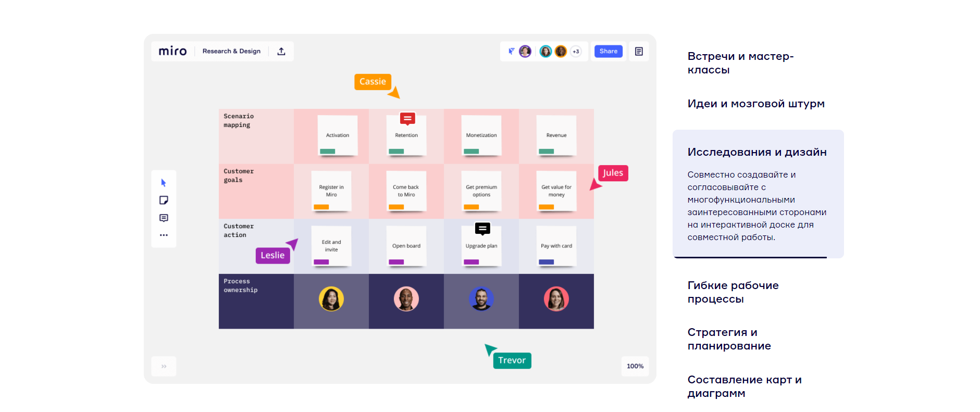This screenshot has height=412, width=980.
Task: Open more tools ellipsis menu
Action: [164, 235]
